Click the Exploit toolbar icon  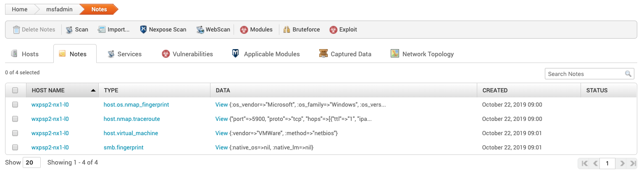334,30
